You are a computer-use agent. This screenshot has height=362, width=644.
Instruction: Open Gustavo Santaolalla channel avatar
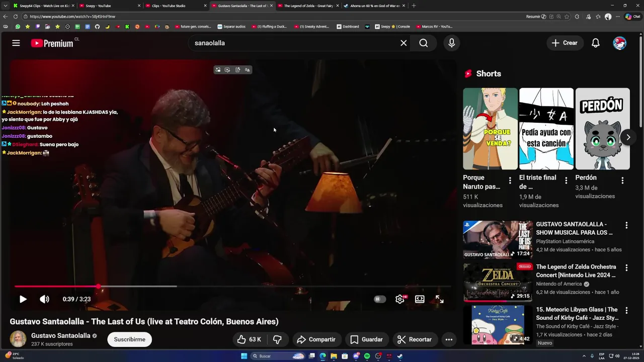pyautogui.click(x=18, y=339)
